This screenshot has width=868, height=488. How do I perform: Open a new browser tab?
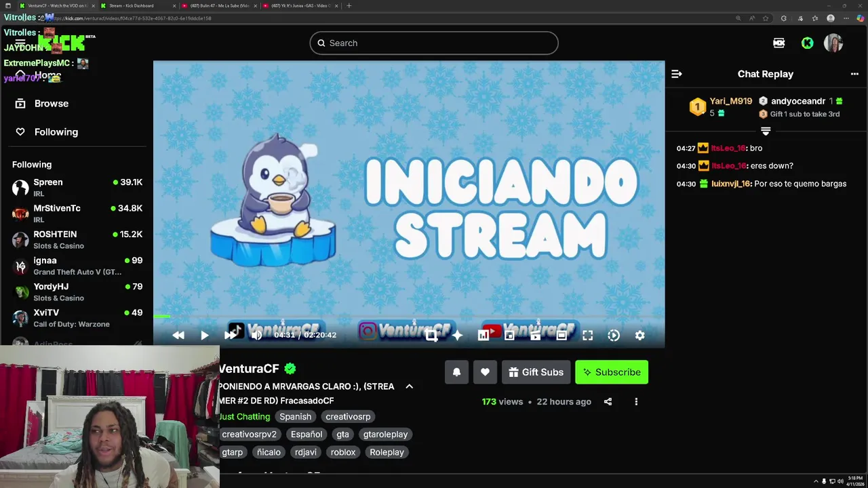coord(349,5)
